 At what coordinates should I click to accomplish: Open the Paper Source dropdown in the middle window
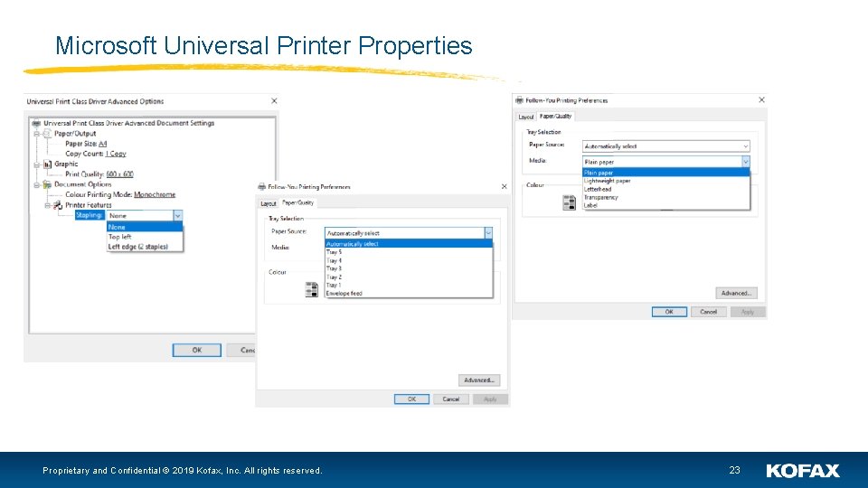coord(488,233)
